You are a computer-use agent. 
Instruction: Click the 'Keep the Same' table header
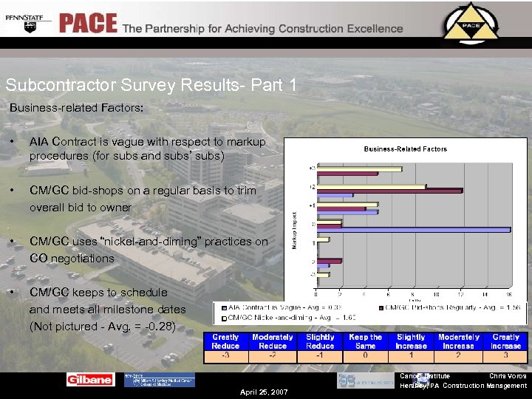pyautogui.click(x=366, y=341)
